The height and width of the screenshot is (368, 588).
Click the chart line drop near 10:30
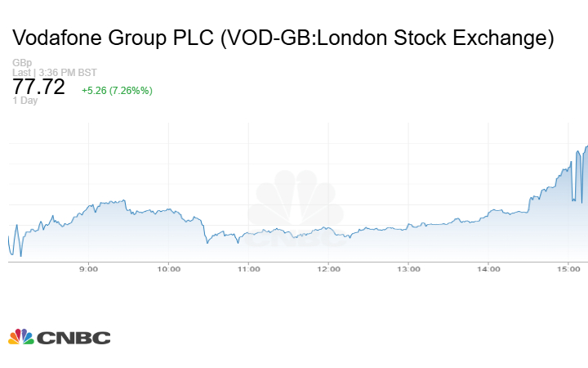pyautogui.click(x=205, y=232)
